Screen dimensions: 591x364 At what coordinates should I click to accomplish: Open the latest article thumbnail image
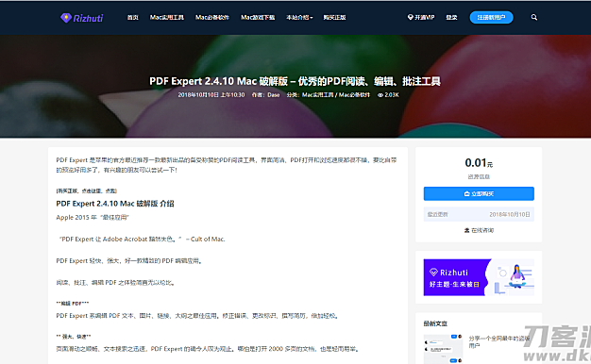point(444,349)
